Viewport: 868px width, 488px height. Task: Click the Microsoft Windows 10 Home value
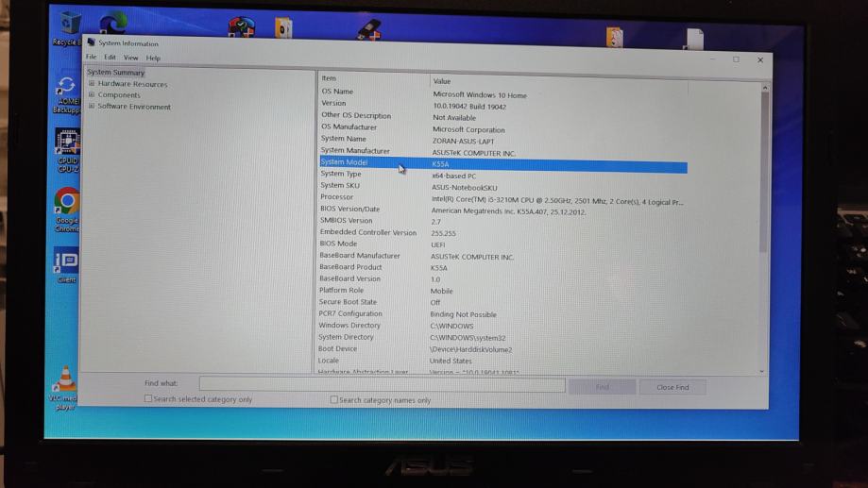coord(480,95)
